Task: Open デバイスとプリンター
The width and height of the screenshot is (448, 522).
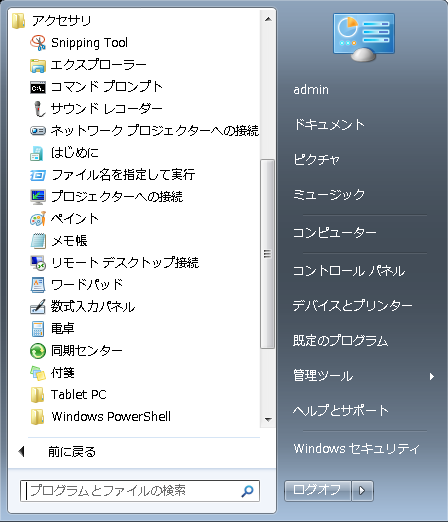Action: tap(353, 306)
